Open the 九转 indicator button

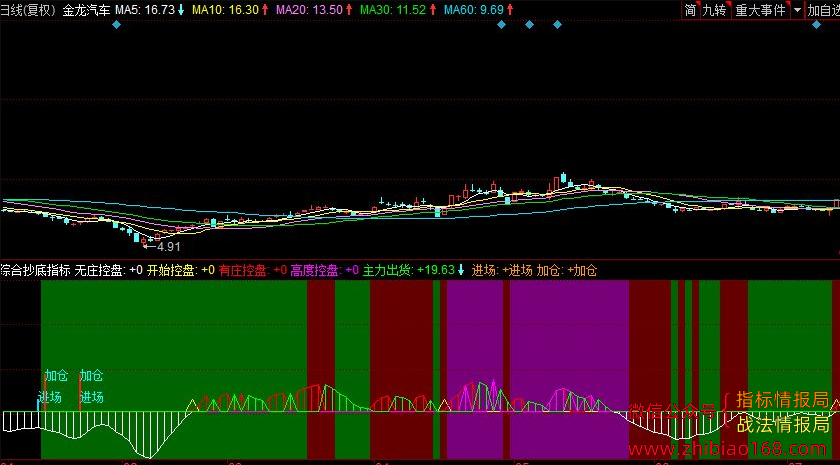click(x=715, y=10)
